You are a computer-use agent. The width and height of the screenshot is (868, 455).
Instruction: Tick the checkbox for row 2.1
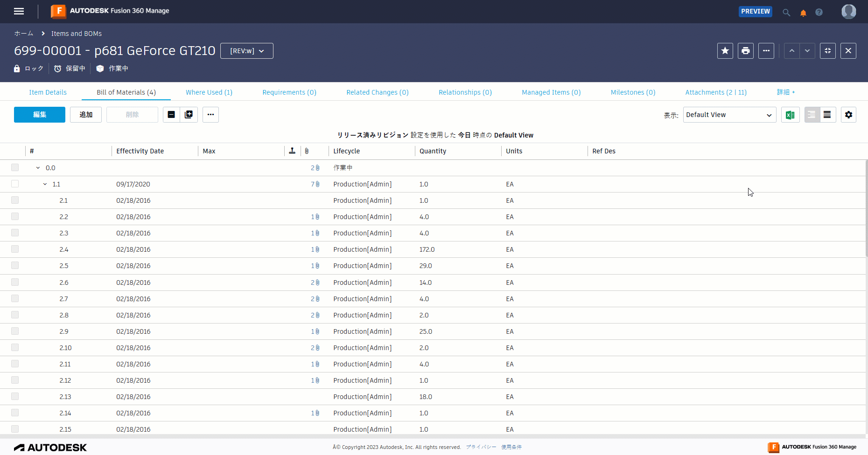coord(15,200)
